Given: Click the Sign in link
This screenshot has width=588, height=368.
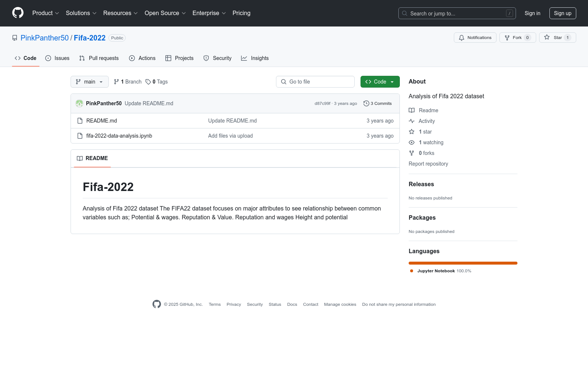Looking at the screenshot, I should tap(533, 13).
